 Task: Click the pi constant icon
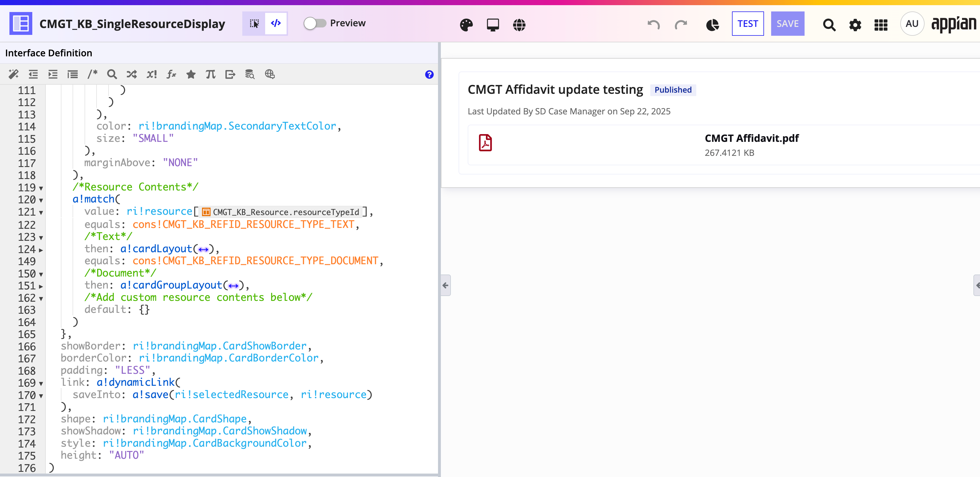click(x=210, y=74)
